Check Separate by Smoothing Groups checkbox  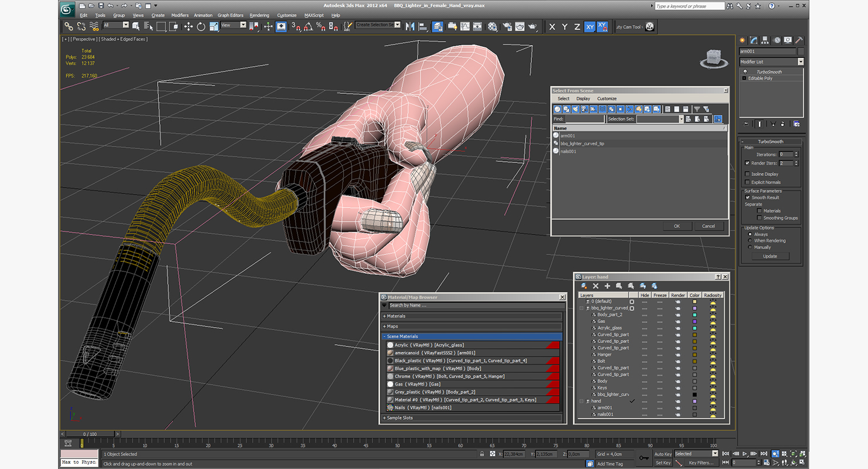point(759,218)
